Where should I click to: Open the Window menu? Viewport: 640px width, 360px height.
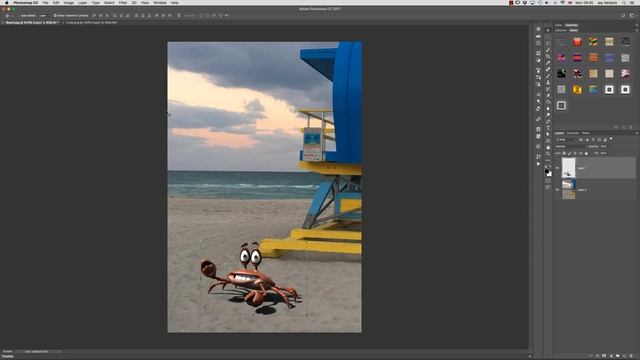[x=160, y=2]
